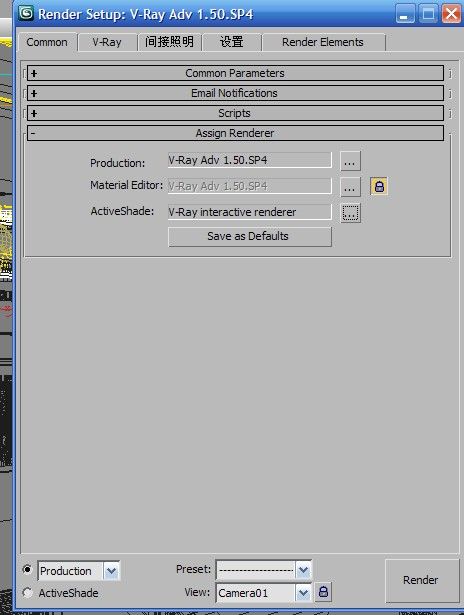The image size is (464, 615).
Task: Select the ActiveShade radio button
Action: (x=27, y=592)
